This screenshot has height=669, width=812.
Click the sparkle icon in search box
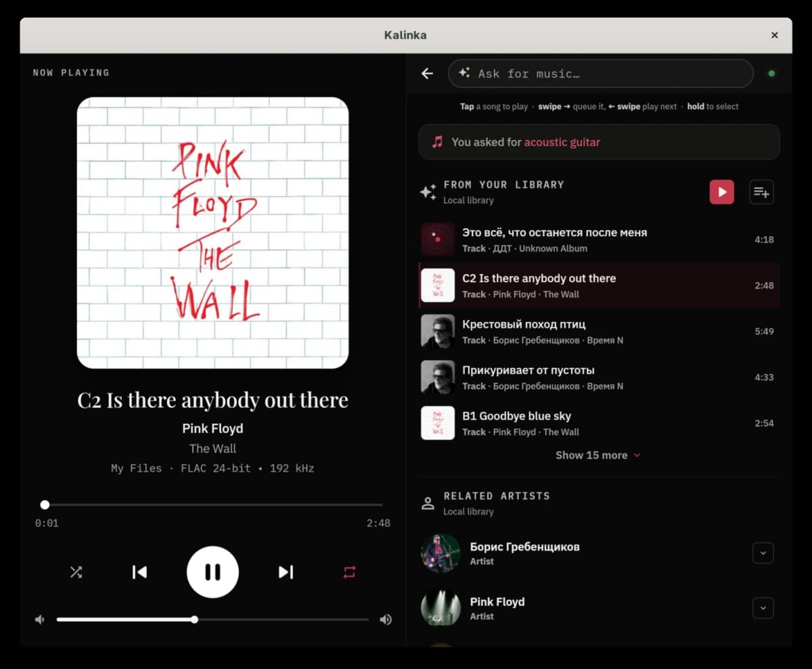(464, 73)
